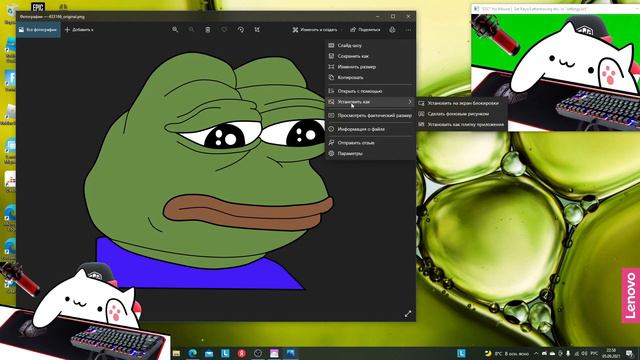
Task: Open volume control in system tray
Action: pos(584,353)
